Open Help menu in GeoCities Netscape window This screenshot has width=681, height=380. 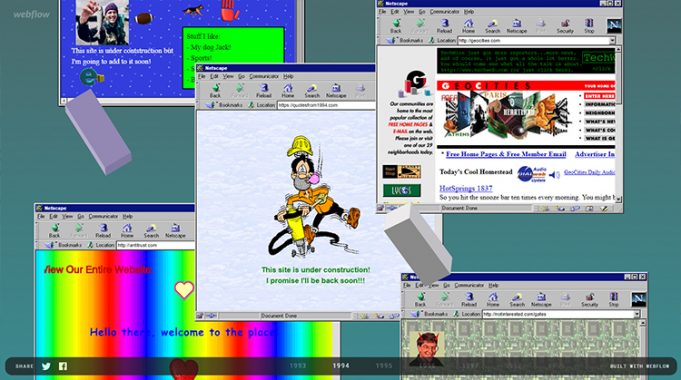(x=469, y=12)
